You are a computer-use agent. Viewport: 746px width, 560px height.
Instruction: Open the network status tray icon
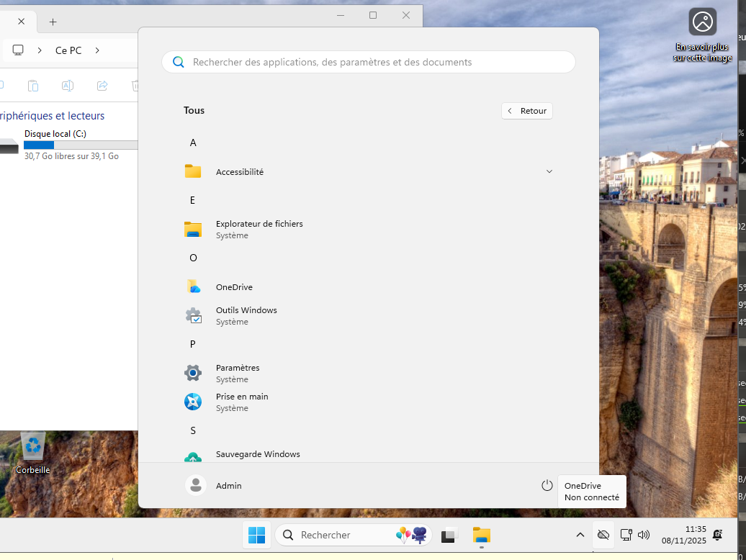pyautogui.click(x=626, y=536)
